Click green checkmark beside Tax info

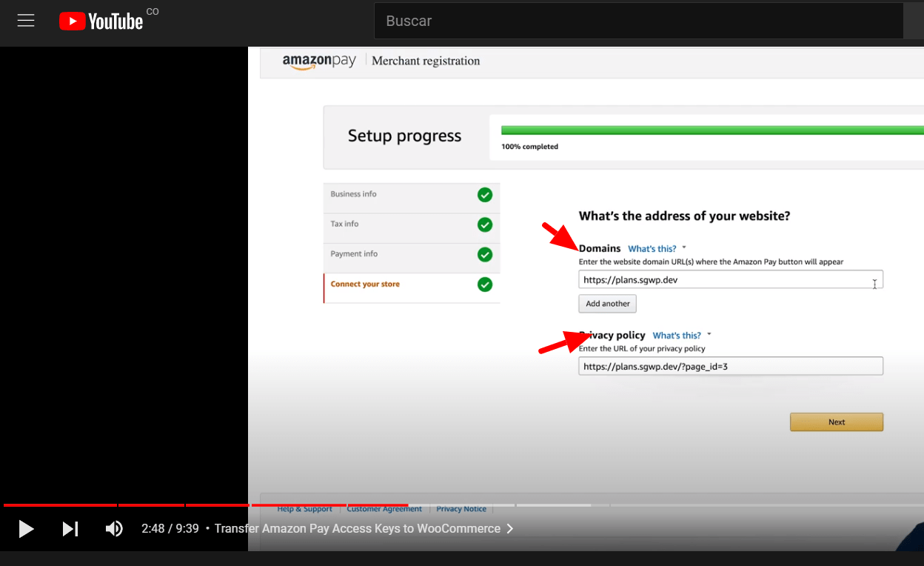(485, 224)
